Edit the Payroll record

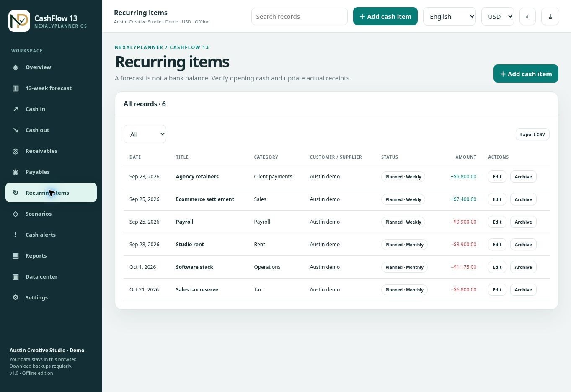pos(497,222)
